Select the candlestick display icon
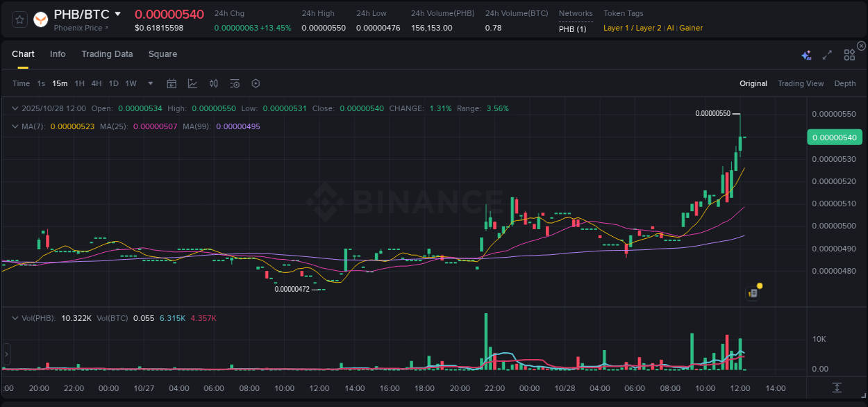Image resolution: width=868 pixels, height=407 pixels. click(213, 83)
